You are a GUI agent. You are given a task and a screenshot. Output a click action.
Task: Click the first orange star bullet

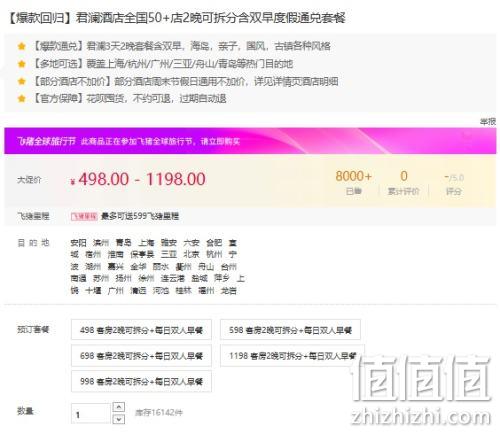coord(22,46)
